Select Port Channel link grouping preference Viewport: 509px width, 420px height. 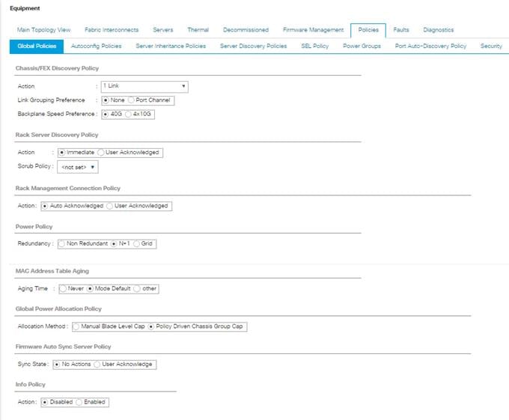(132, 100)
